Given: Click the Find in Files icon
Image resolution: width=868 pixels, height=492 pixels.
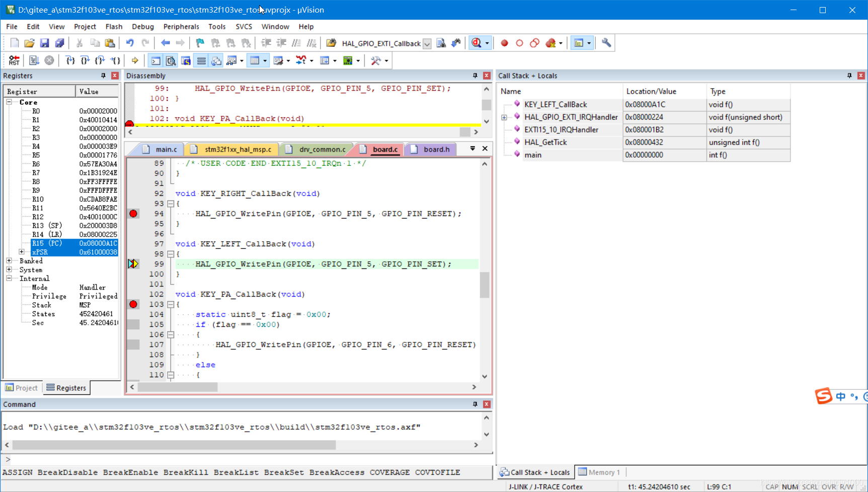Looking at the screenshot, I should [441, 43].
